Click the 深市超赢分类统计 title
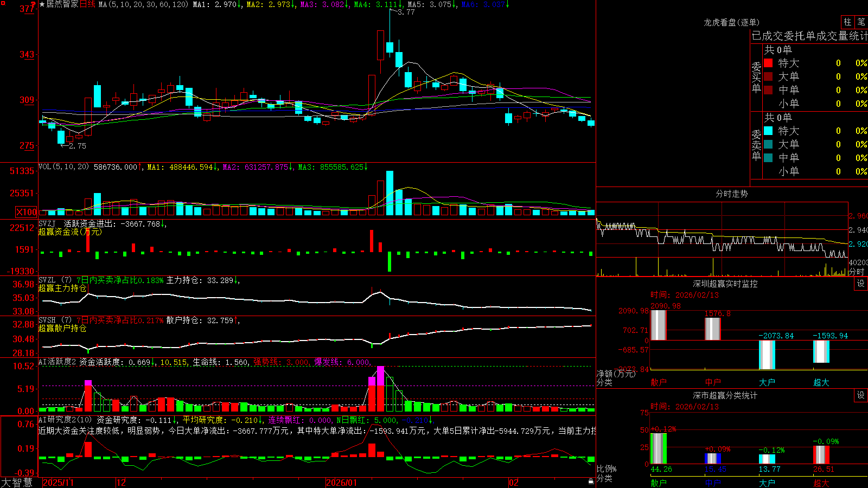868x488 pixels. pyautogui.click(x=725, y=395)
